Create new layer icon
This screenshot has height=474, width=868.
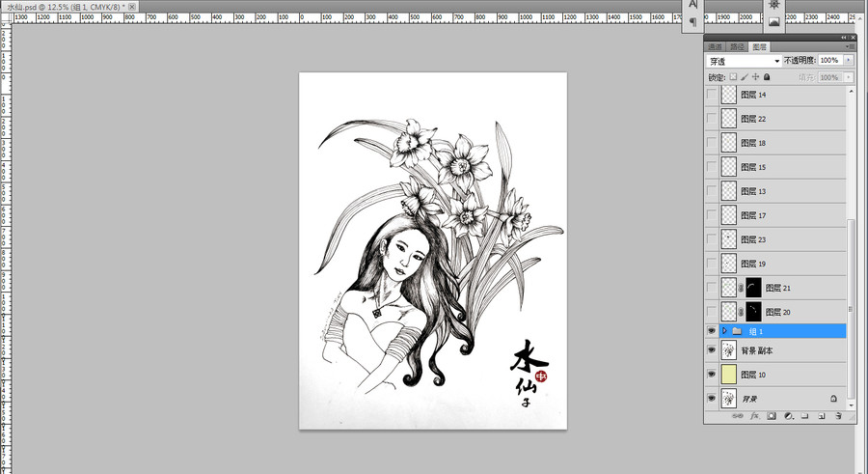pyautogui.click(x=822, y=416)
